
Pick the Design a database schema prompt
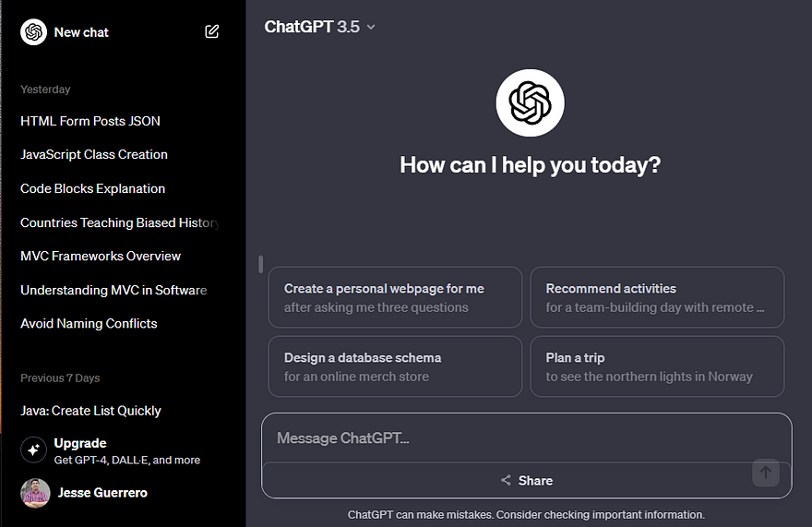pos(395,366)
